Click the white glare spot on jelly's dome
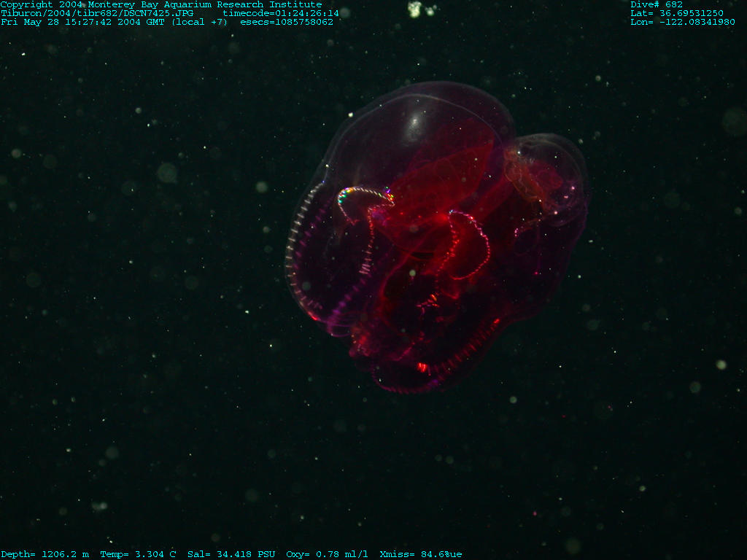Image resolution: width=747 pixels, height=560 pixels. (415, 125)
